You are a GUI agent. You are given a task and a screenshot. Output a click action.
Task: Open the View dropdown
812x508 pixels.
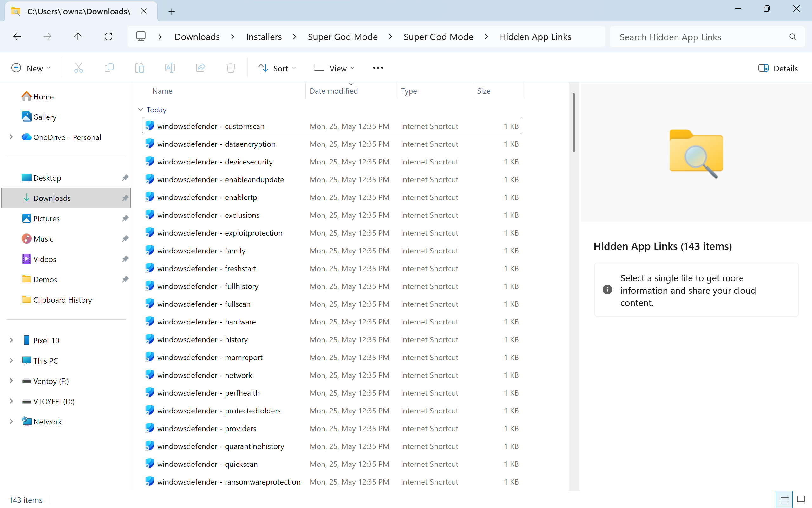(x=334, y=68)
